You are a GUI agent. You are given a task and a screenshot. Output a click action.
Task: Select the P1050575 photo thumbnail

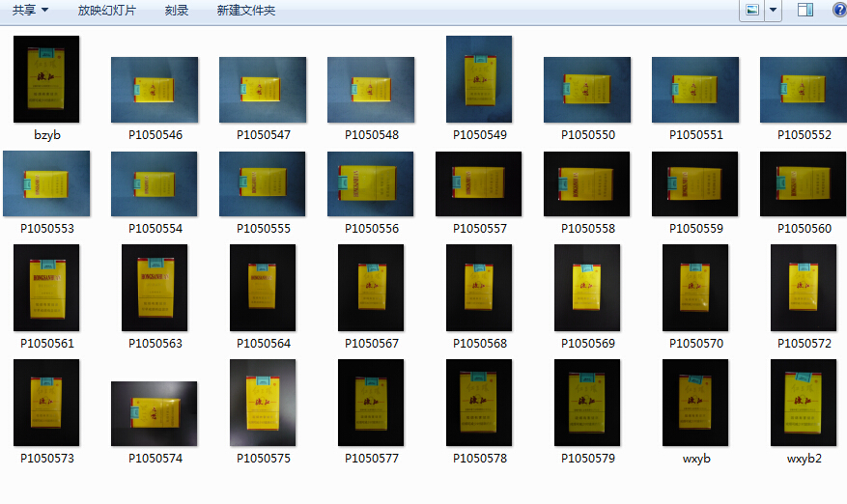point(263,403)
